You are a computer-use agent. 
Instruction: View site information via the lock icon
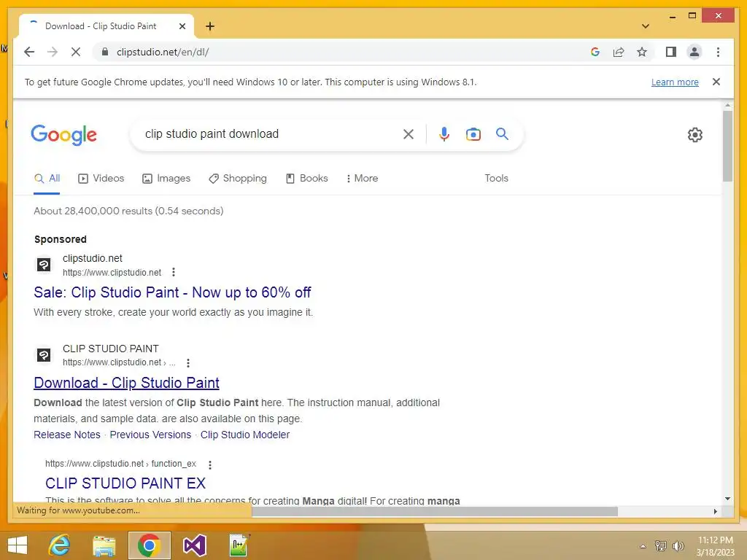105,52
